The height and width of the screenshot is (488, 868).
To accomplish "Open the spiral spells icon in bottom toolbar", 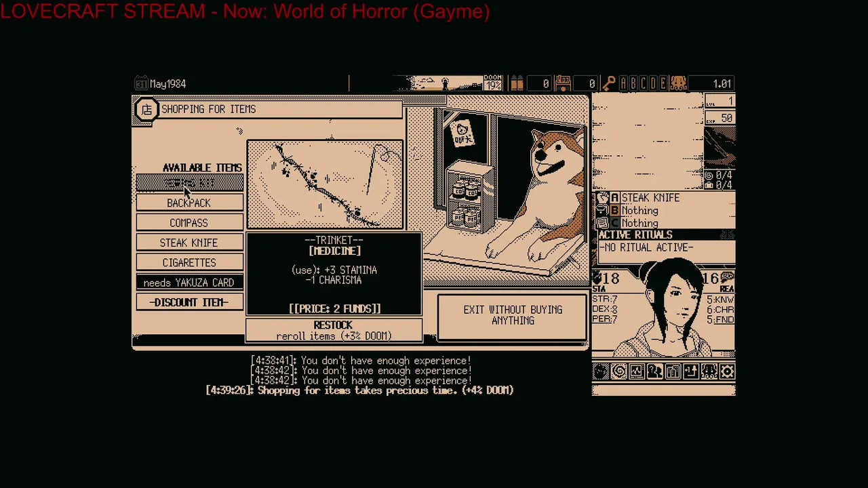I will (x=618, y=371).
